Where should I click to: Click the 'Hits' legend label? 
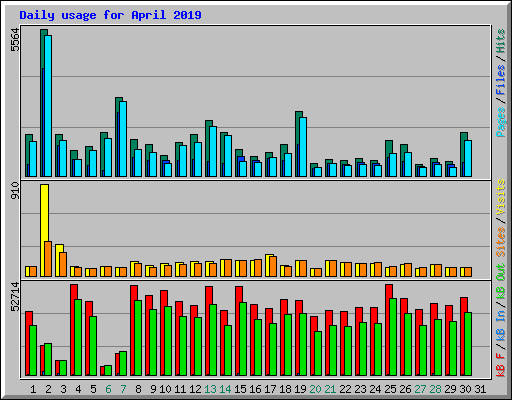[501, 41]
